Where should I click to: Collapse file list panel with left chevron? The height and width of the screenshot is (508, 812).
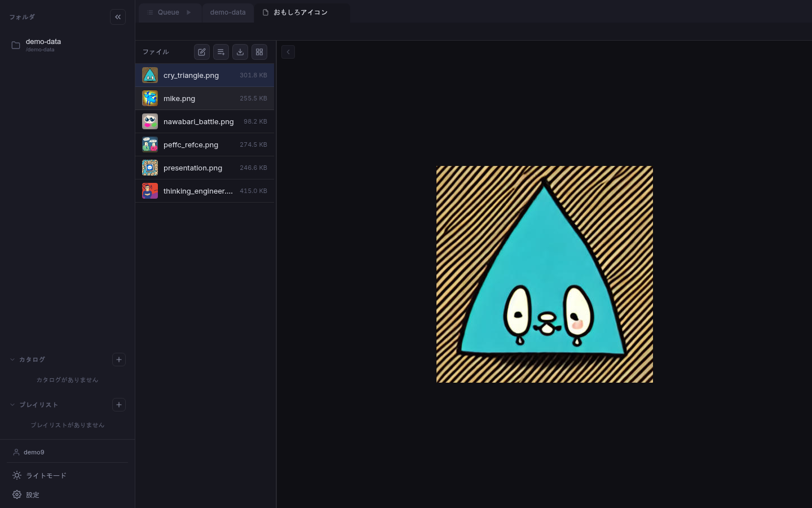[288, 52]
